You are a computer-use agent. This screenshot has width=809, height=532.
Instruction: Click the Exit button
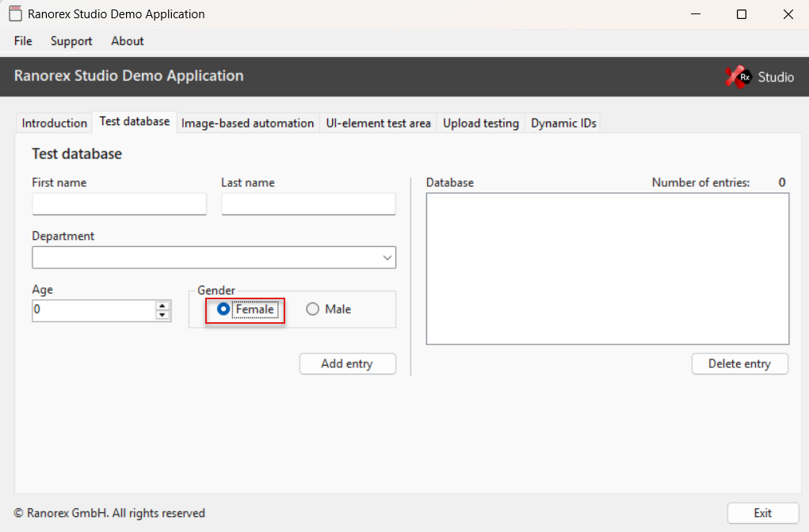[762, 513]
